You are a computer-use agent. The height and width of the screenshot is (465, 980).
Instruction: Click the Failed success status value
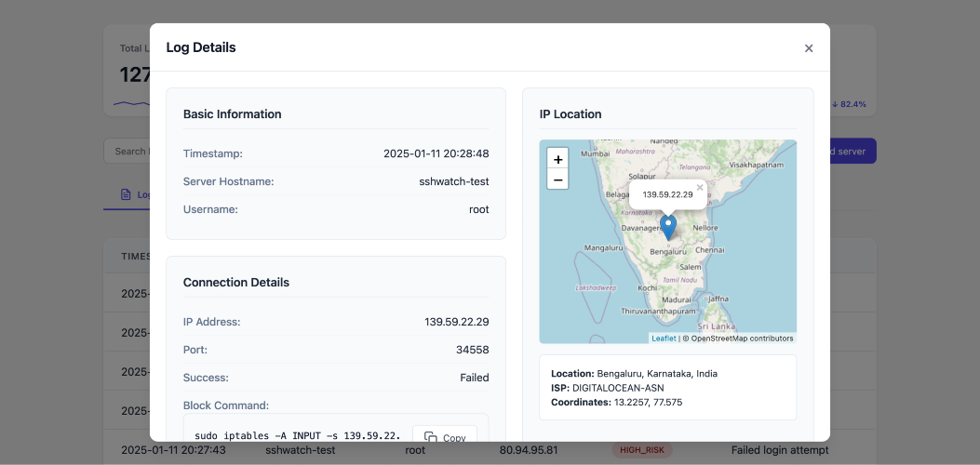click(475, 378)
